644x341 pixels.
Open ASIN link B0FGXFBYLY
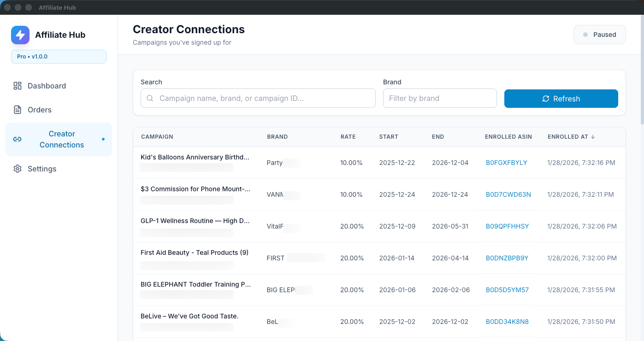coord(506,163)
